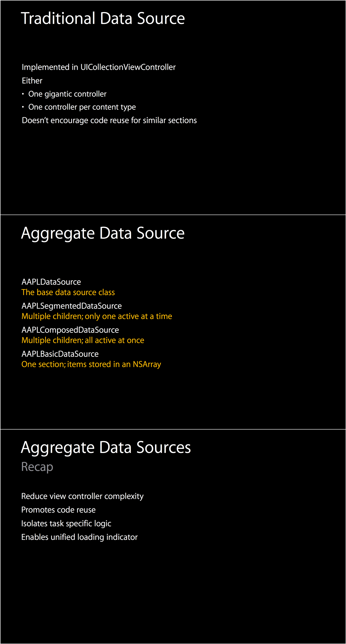Click "Enables unified loading indicator" line

pos(79,537)
